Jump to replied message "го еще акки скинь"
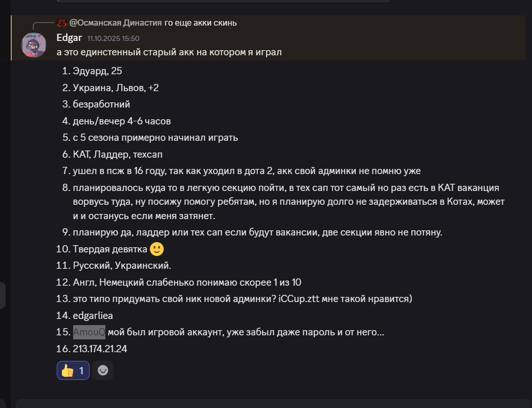The height and width of the screenshot is (408, 532). tap(201, 23)
